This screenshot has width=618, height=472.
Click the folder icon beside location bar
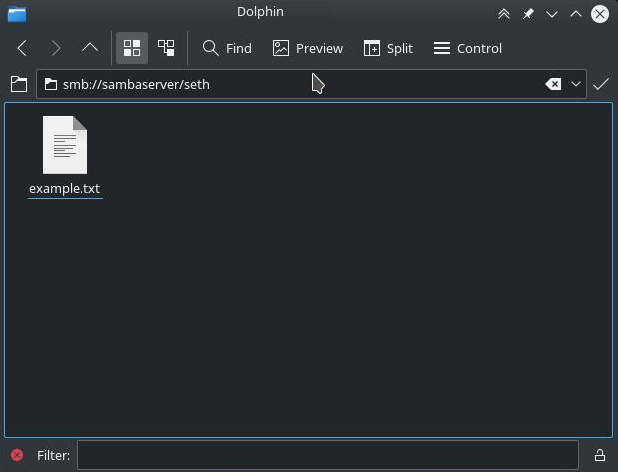(x=19, y=84)
